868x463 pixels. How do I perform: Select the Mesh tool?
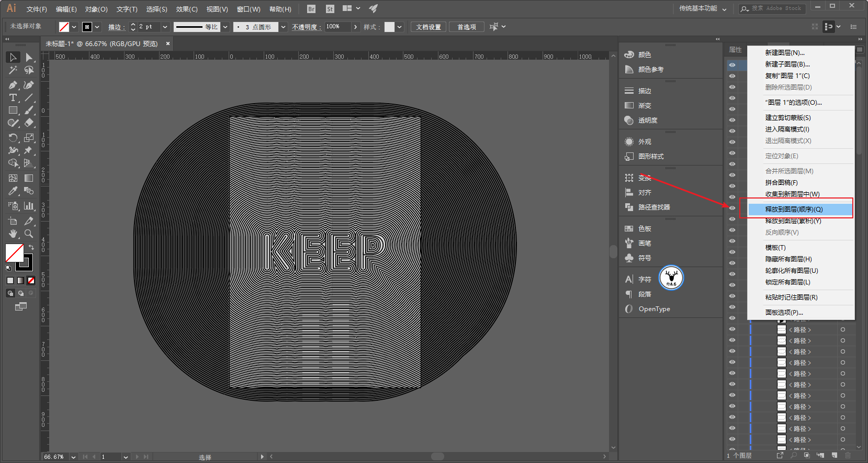point(13,178)
